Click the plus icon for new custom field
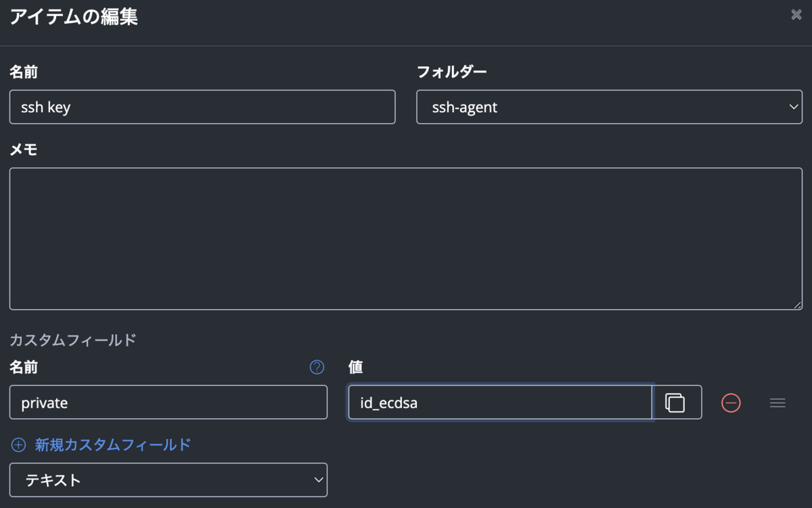The image size is (812, 508). tap(18, 445)
